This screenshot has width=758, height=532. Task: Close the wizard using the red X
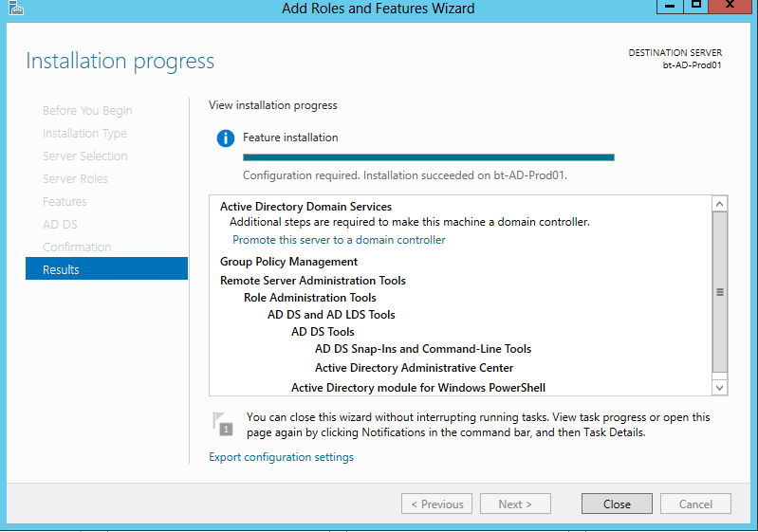[x=730, y=6]
